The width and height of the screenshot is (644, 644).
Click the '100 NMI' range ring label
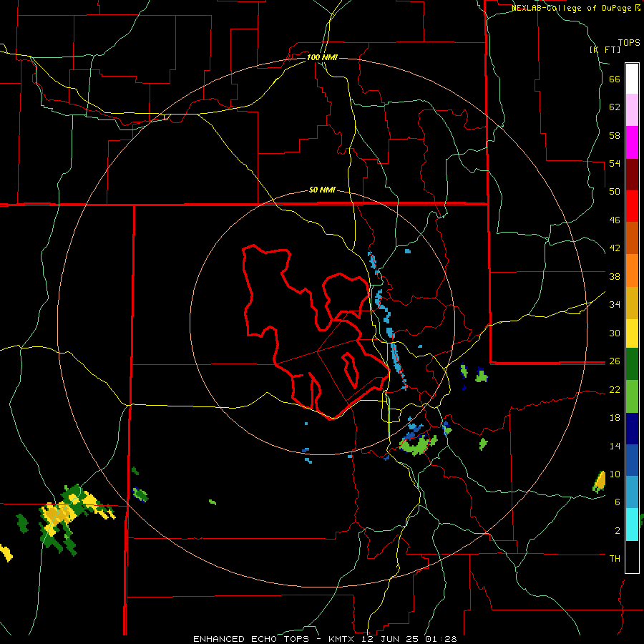pos(322,57)
